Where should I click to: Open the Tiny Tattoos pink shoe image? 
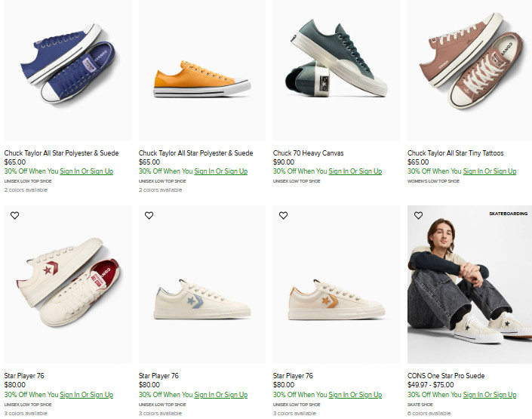tap(471, 64)
